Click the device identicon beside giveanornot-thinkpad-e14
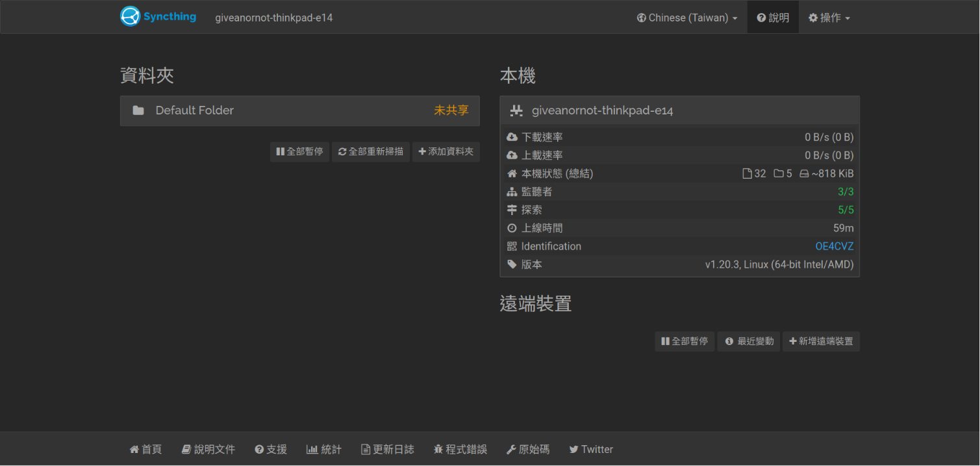This screenshot has height=466, width=980. (516, 110)
